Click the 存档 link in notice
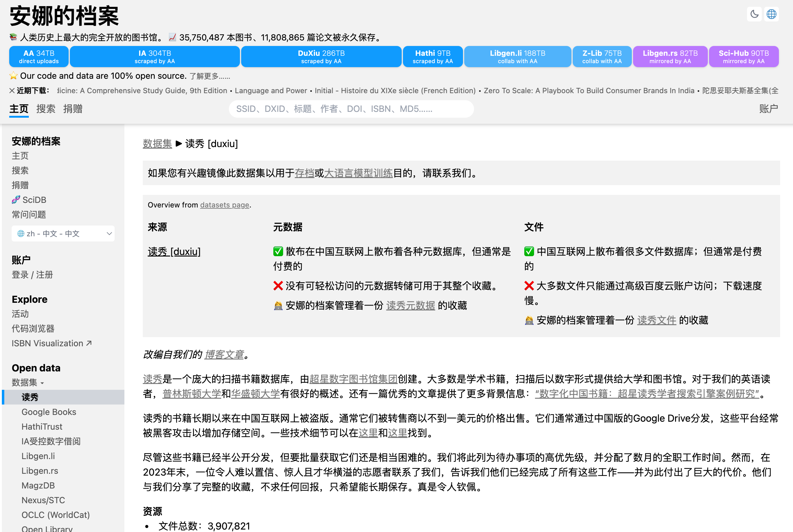 [x=305, y=173]
